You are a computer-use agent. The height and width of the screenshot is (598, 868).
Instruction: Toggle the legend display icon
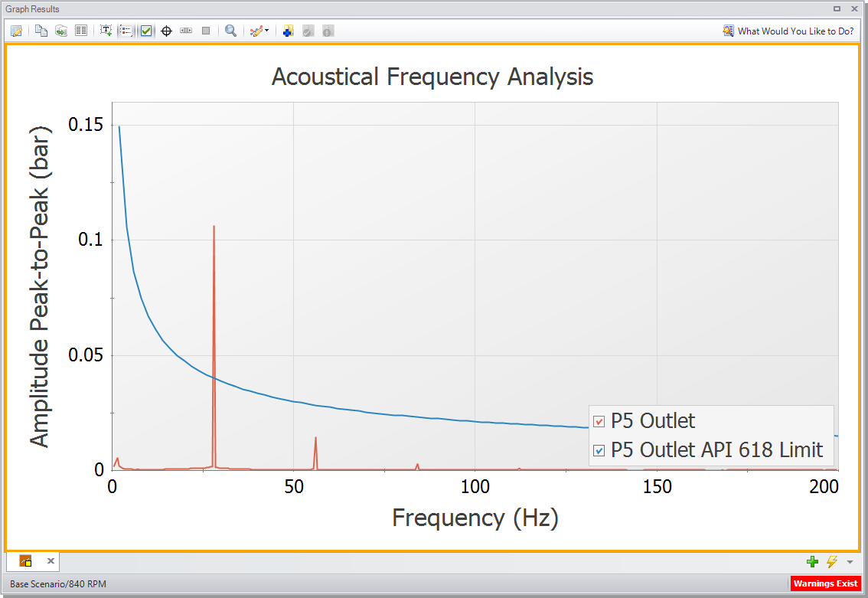click(125, 31)
